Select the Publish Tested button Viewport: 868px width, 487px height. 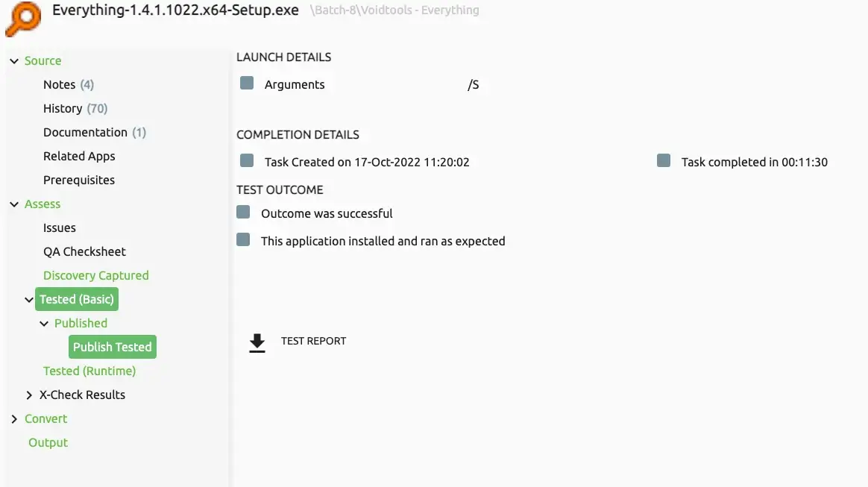tap(113, 347)
